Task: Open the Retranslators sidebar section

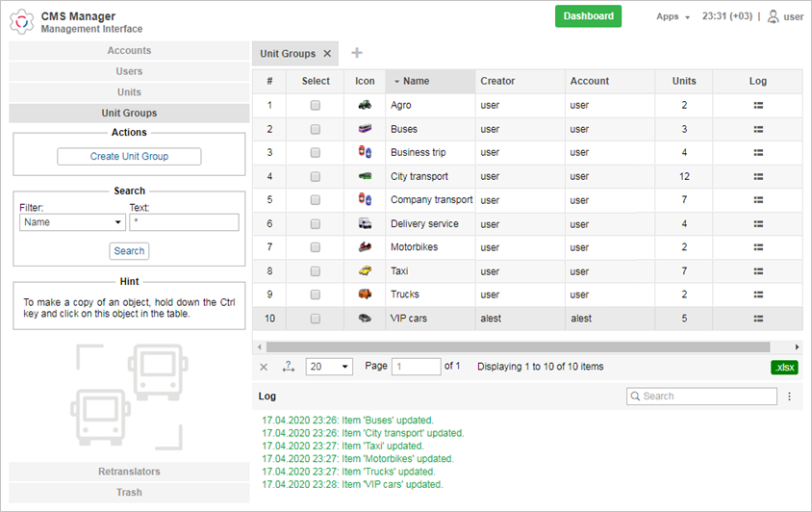Action: 129,472
